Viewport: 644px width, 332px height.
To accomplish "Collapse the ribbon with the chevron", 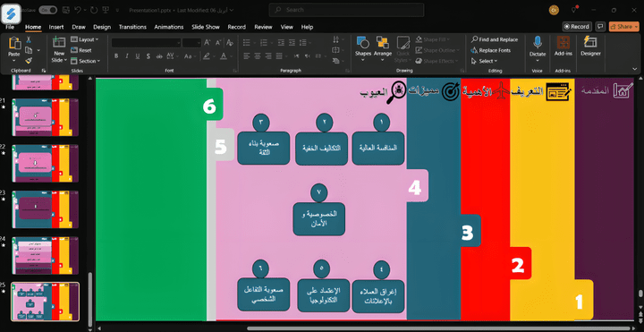I will tap(635, 70).
